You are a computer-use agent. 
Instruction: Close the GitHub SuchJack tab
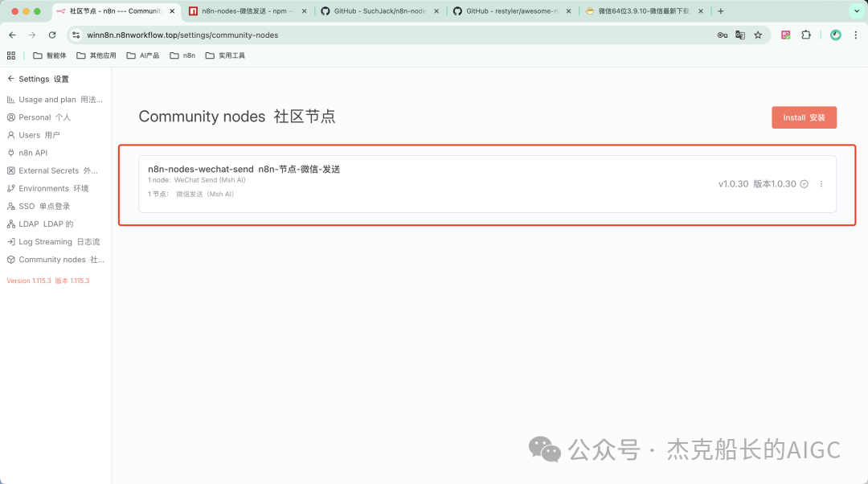436,11
